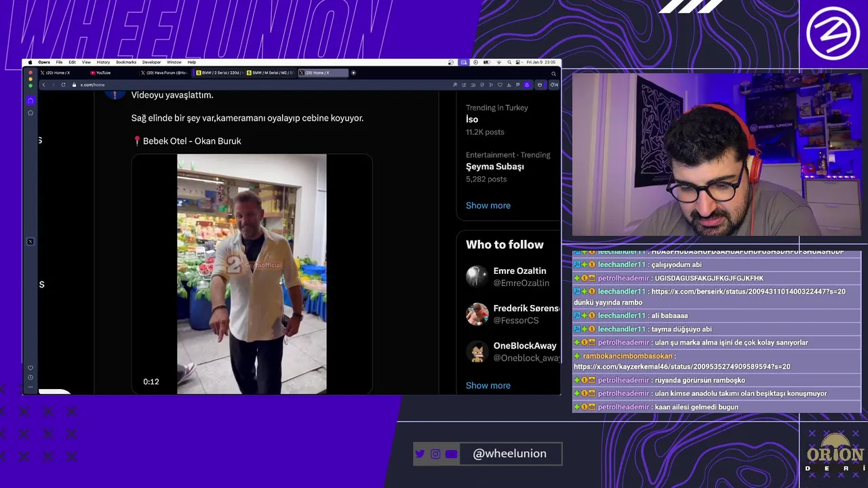The height and width of the screenshot is (488, 868).
Task: Open the Aria AI button in toolbar
Action: coord(554,85)
